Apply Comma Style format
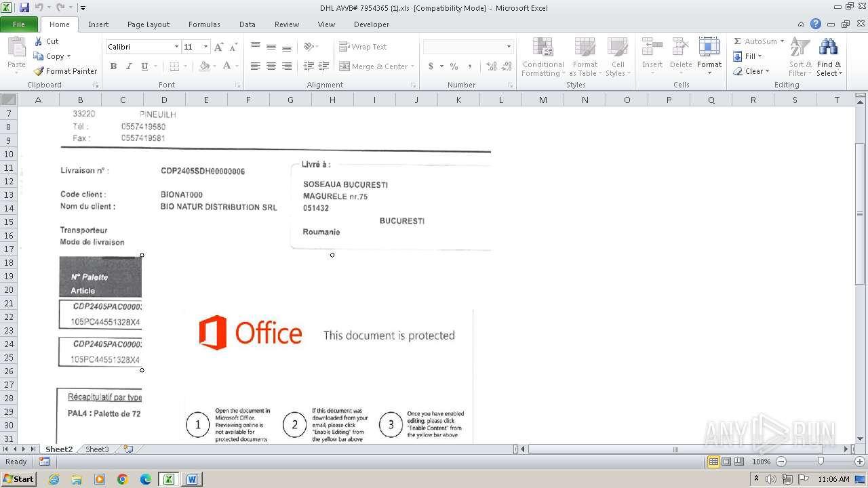The width and height of the screenshot is (868, 488). pos(471,66)
